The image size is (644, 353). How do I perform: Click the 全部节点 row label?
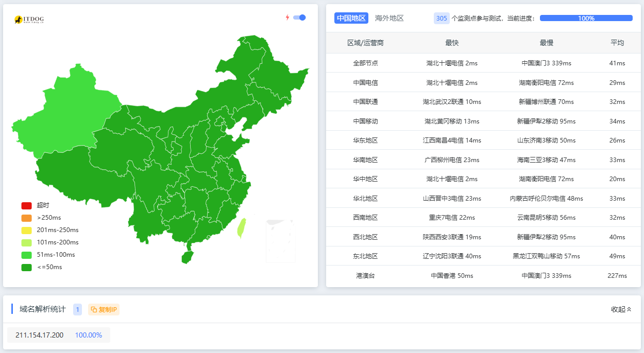(365, 63)
